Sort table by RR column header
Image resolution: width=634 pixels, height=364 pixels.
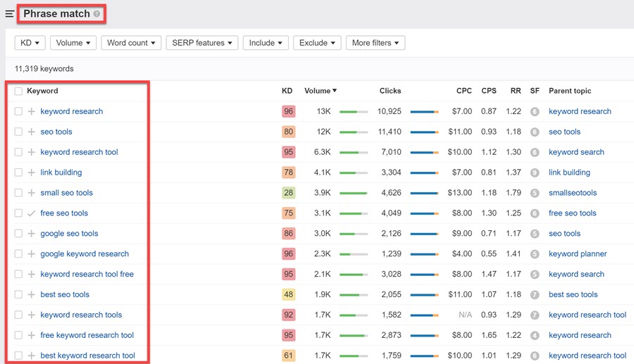click(516, 91)
